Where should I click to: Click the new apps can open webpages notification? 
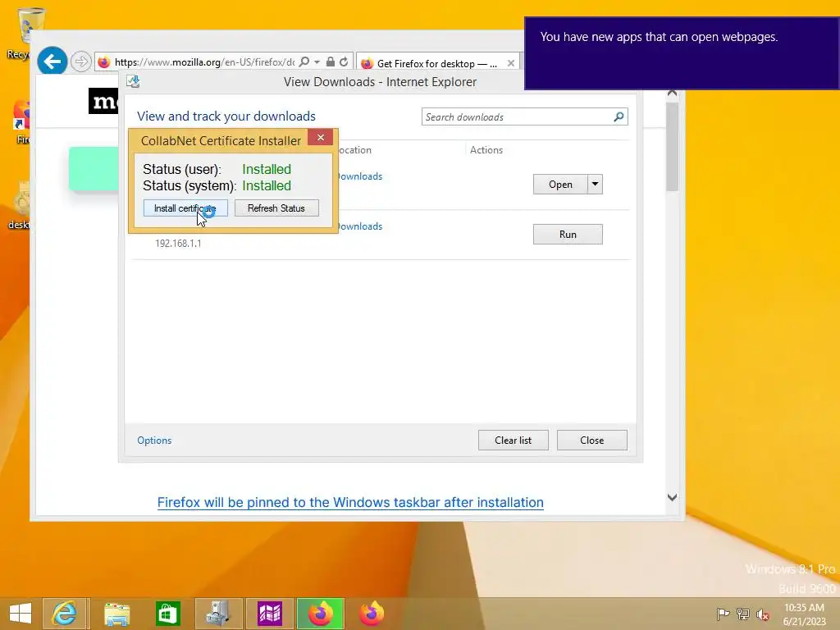click(x=682, y=53)
